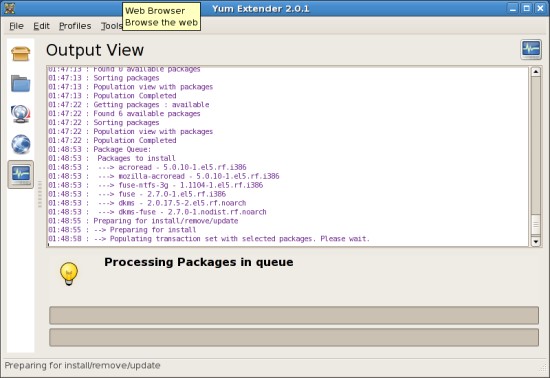Click the 'Populating transaction set' log line
Image resolution: width=550 pixels, height=378 pixels.
tap(209, 239)
